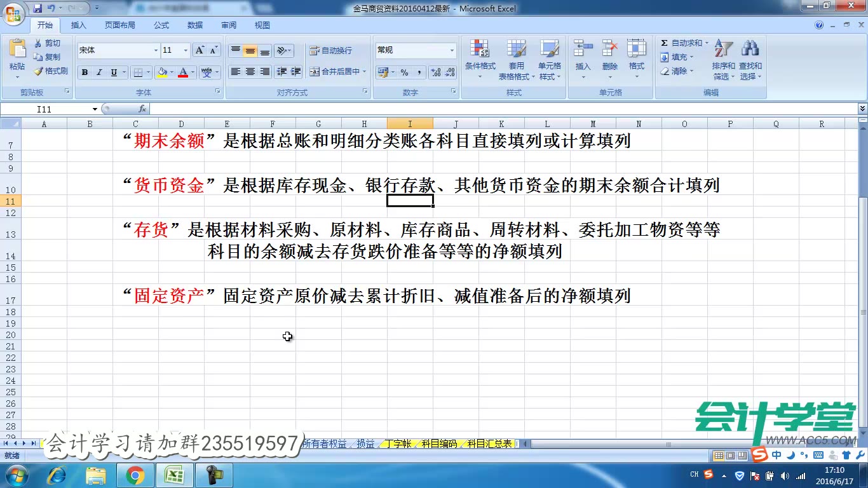This screenshot has height=488, width=868.
Task: Open the 科目汇总表 sheet tab
Action: tap(489, 444)
